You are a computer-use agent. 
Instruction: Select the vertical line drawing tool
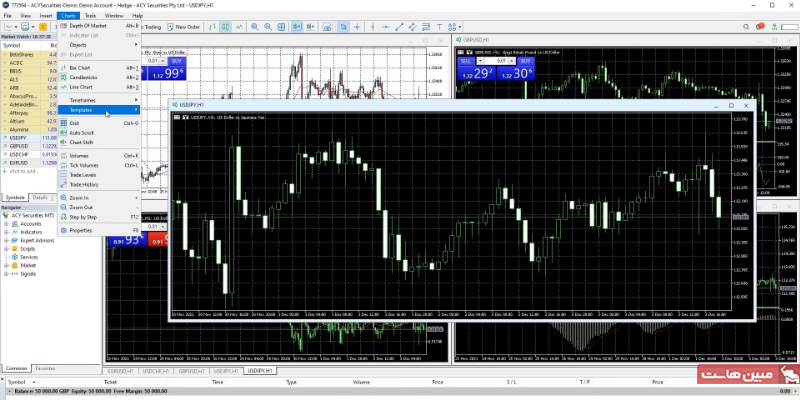373,27
